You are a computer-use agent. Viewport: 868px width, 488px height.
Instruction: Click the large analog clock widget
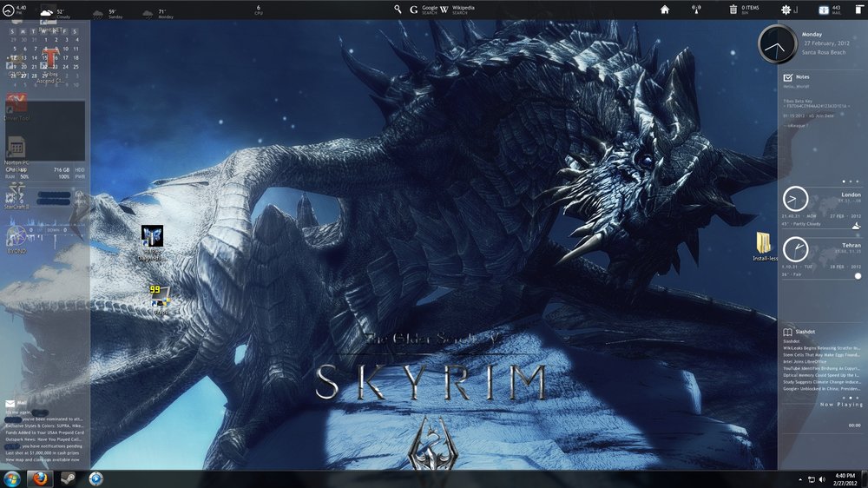[777, 43]
